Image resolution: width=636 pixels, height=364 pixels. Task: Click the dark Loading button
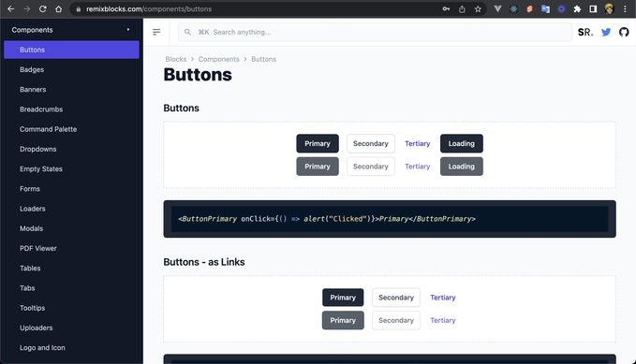click(462, 143)
